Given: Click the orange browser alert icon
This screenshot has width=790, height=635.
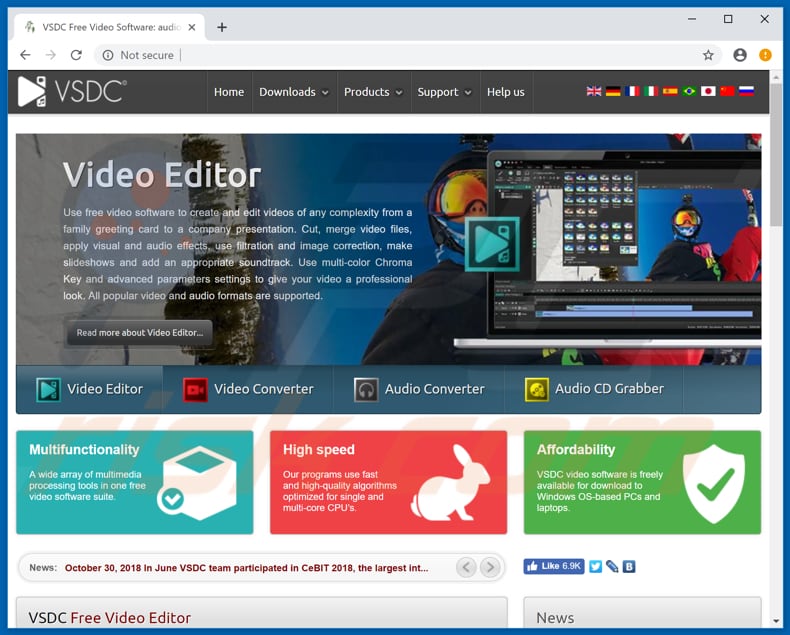Looking at the screenshot, I should click(765, 55).
